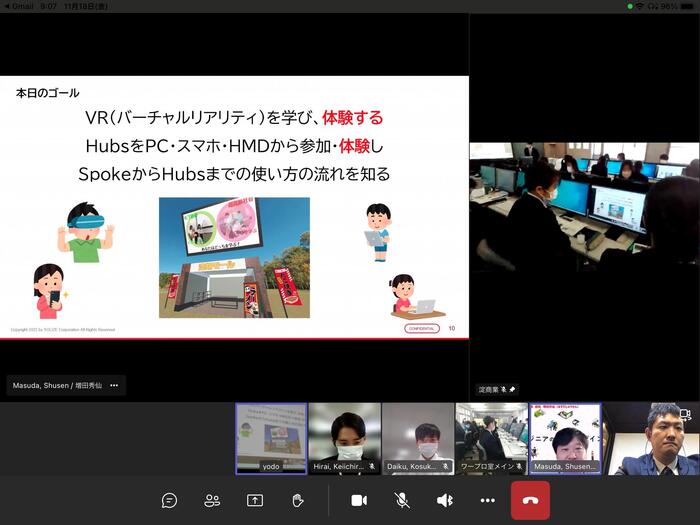Tap the pin icon beside 淀商業 label

512,390
